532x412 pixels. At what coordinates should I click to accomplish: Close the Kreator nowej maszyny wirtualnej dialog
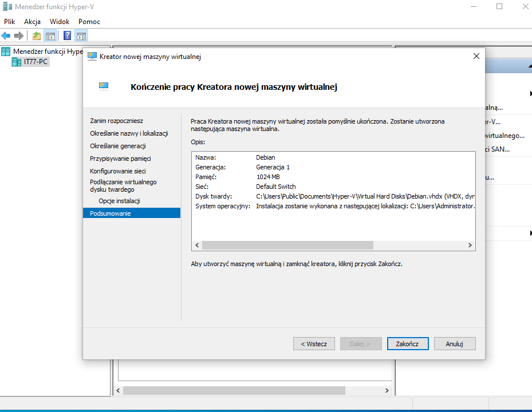(x=476, y=56)
